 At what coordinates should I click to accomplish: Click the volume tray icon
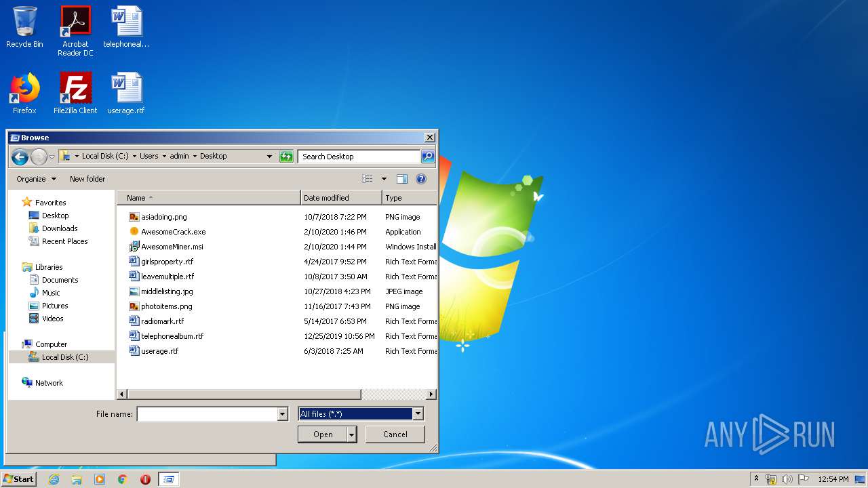787,479
